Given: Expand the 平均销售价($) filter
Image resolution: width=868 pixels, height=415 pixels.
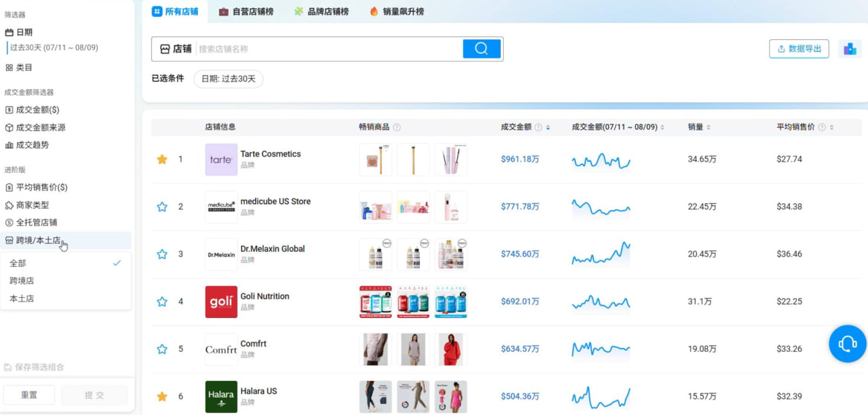Looking at the screenshot, I should (x=36, y=187).
